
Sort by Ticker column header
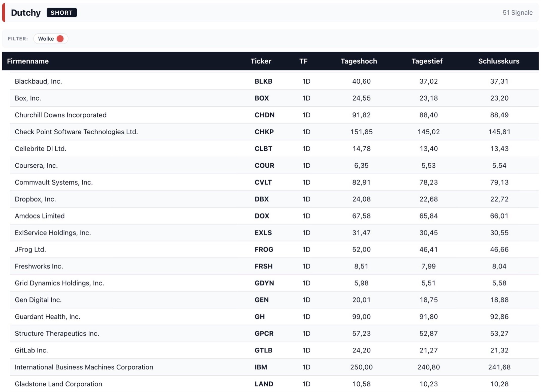[261, 61]
